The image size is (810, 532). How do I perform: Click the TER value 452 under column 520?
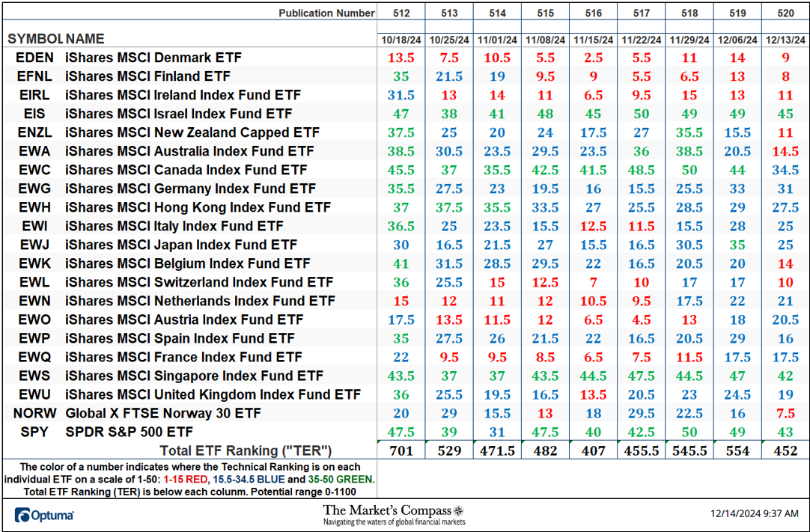pyautogui.click(x=785, y=450)
